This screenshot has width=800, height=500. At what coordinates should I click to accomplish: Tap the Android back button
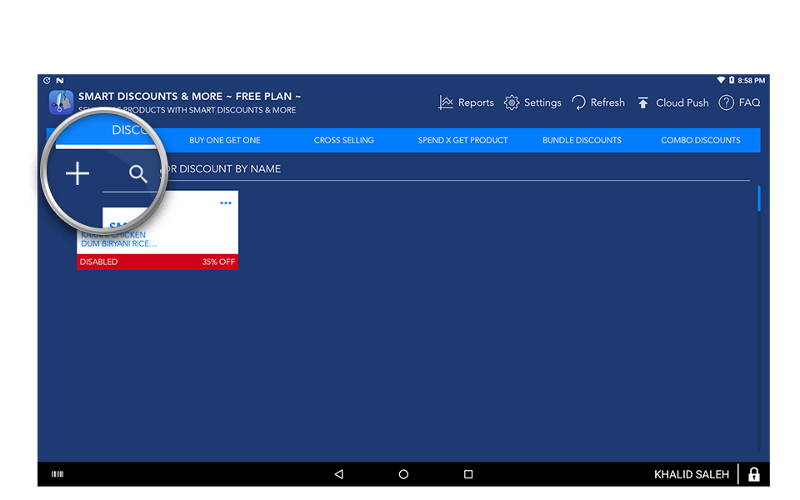tap(339, 474)
